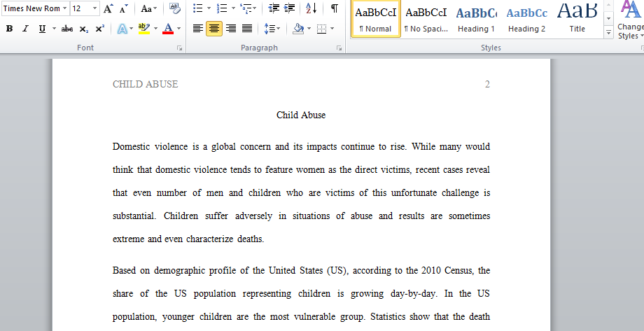Click the Sort icon
644x331 pixels.
[311, 8]
